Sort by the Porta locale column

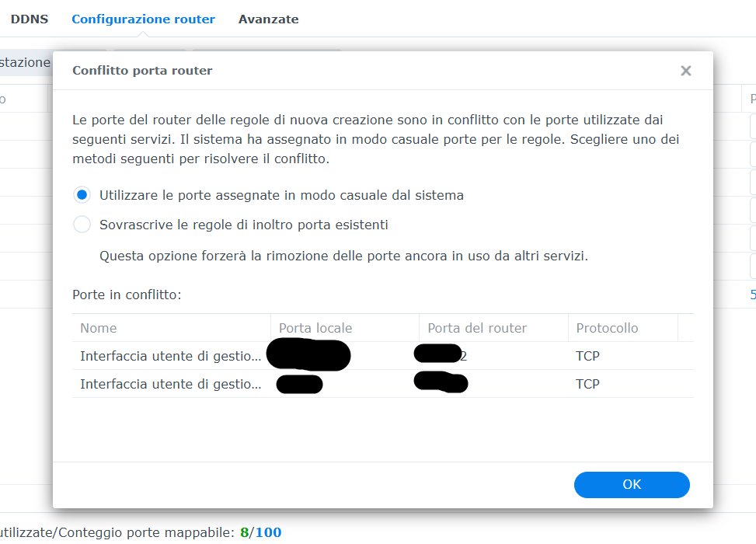(345, 328)
